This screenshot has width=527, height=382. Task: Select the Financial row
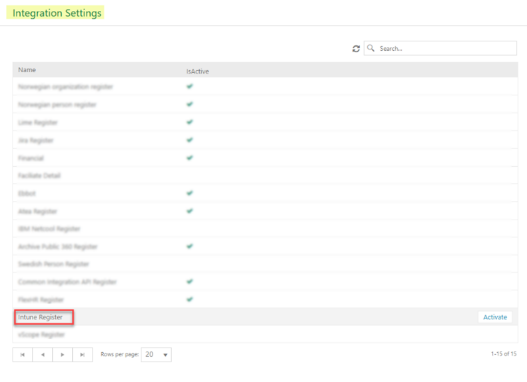click(x=265, y=158)
